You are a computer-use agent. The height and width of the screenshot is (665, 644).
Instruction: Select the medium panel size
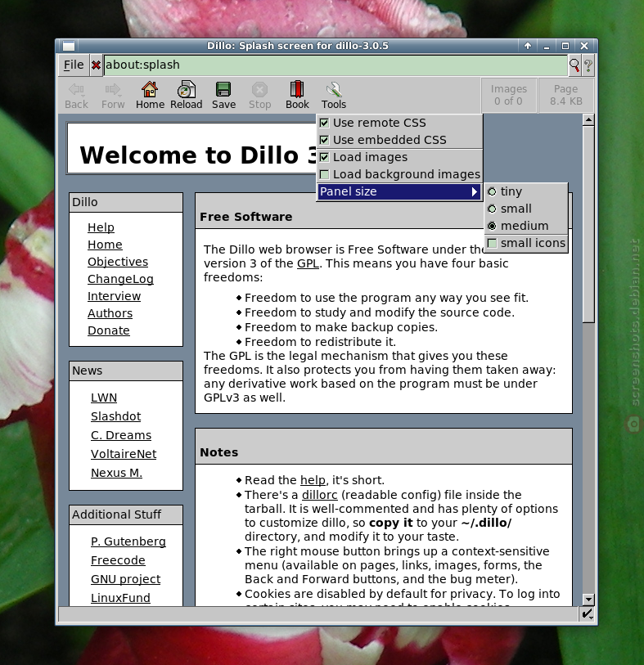pos(526,226)
